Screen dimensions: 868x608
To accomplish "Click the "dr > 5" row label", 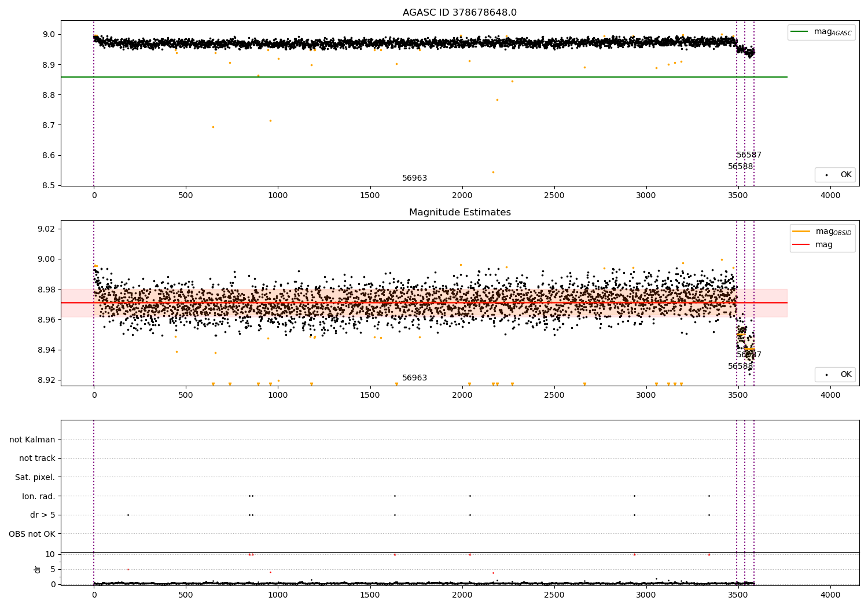I will 43,515.
